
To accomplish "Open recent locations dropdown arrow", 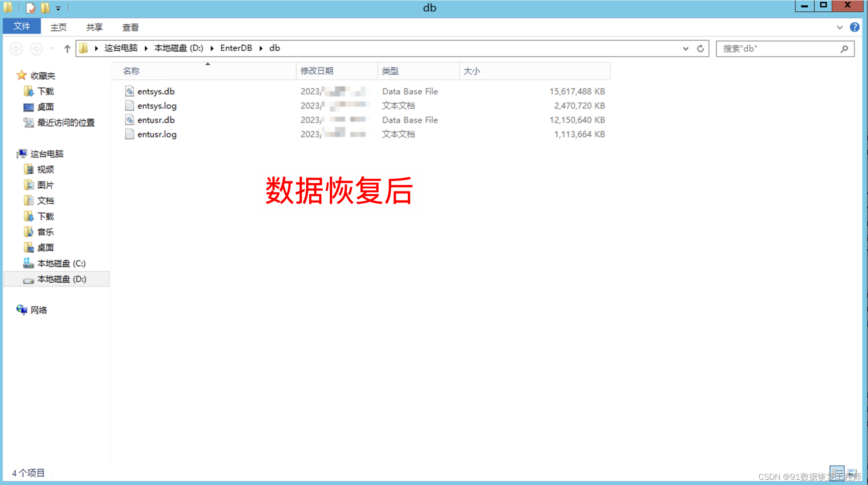I will [52, 48].
